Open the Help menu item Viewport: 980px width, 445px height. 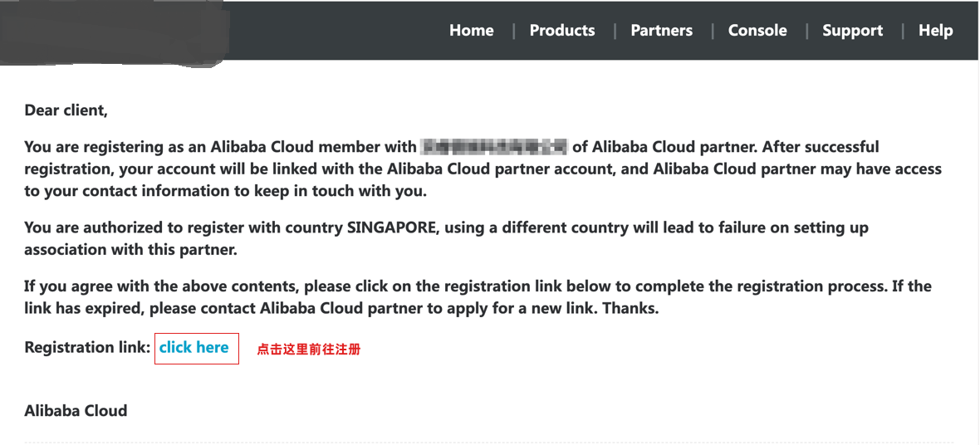click(x=935, y=31)
